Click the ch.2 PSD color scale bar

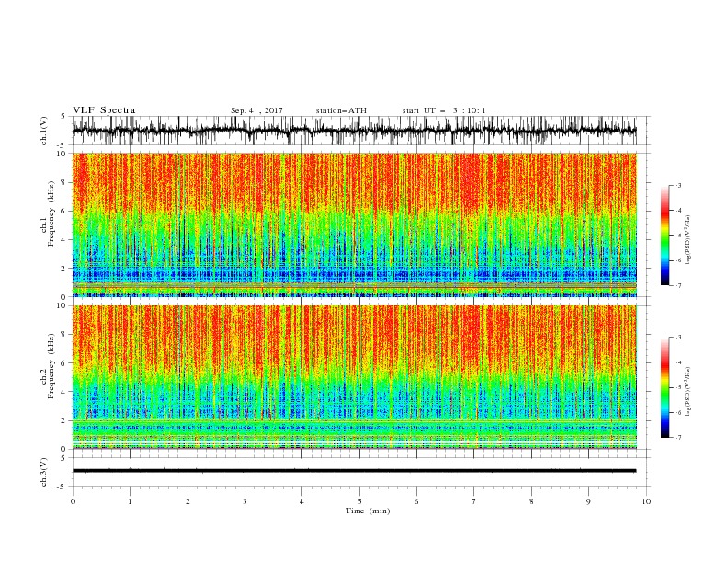point(665,387)
